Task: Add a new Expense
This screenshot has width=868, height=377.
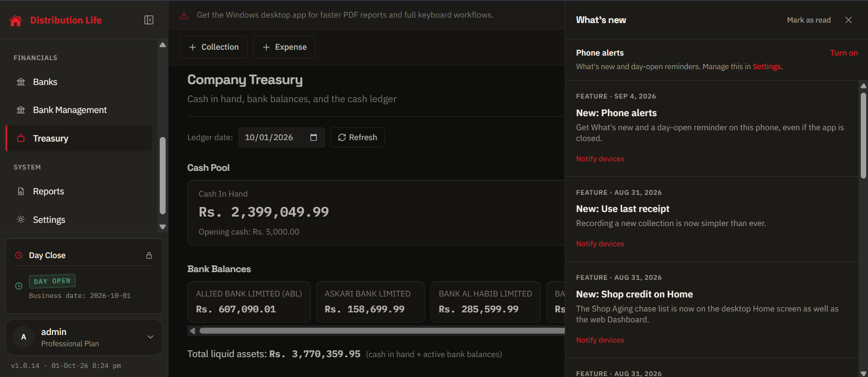Action: pos(284,47)
